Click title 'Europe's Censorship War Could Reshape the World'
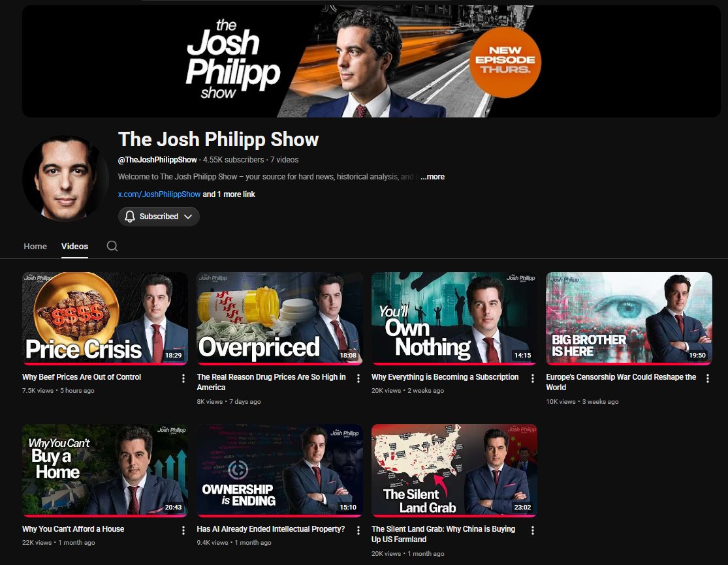This screenshot has width=728, height=565. (621, 382)
